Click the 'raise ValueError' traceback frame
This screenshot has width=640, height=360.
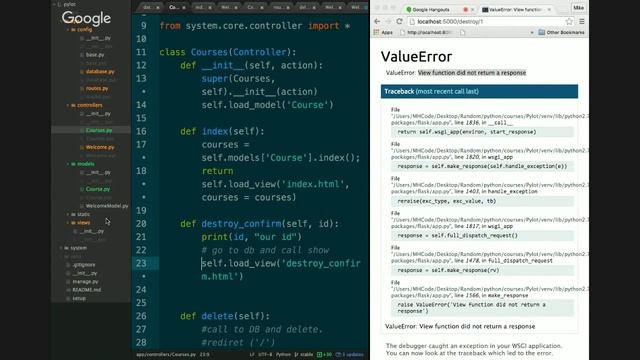point(482,308)
